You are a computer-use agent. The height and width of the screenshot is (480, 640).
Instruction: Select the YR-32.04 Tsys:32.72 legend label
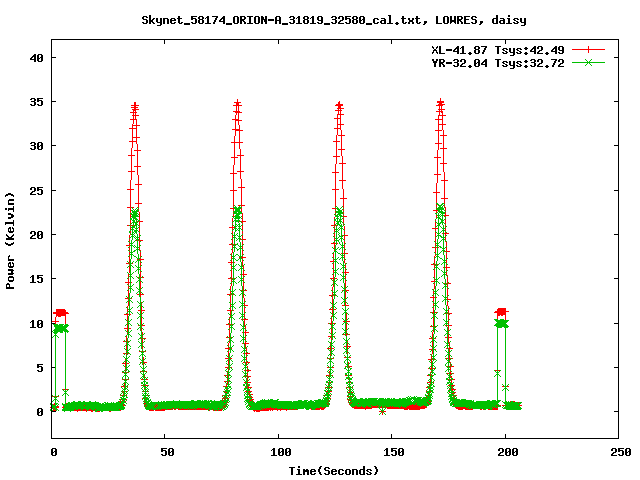point(498,63)
